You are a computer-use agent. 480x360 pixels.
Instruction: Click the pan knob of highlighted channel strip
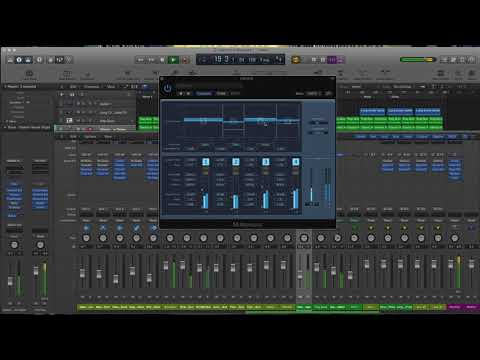304,238
